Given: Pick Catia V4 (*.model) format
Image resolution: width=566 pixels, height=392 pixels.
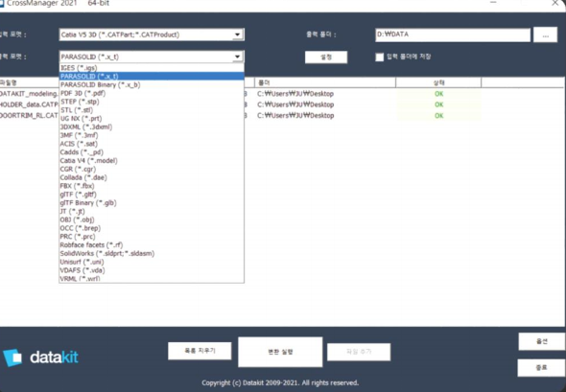Looking at the screenshot, I should click(x=152, y=160).
